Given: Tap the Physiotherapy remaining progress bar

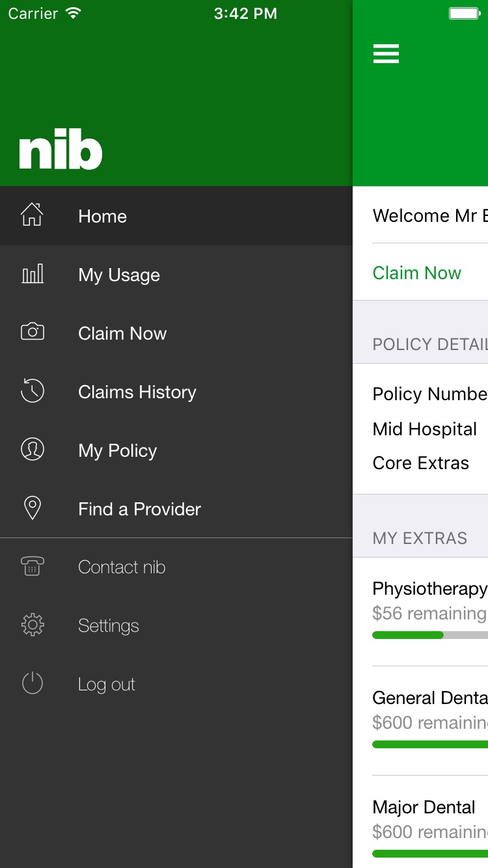Looking at the screenshot, I should (x=430, y=635).
